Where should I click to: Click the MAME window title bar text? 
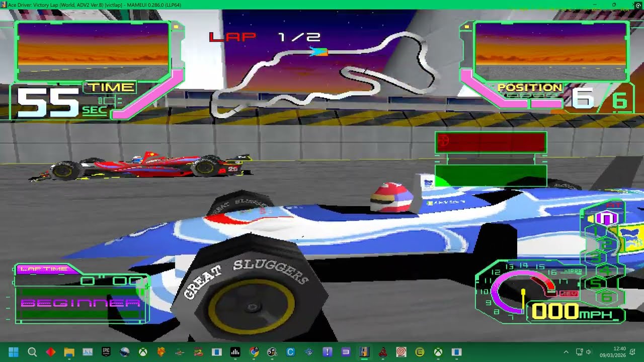[95, 5]
